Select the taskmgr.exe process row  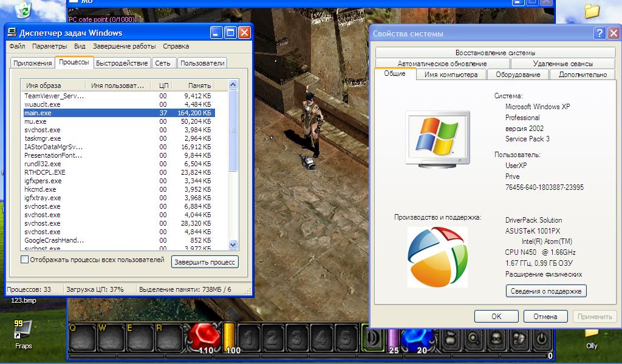pyautogui.click(x=118, y=138)
